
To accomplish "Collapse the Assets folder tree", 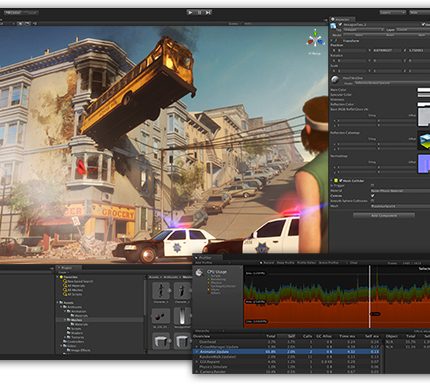I will [57, 303].
